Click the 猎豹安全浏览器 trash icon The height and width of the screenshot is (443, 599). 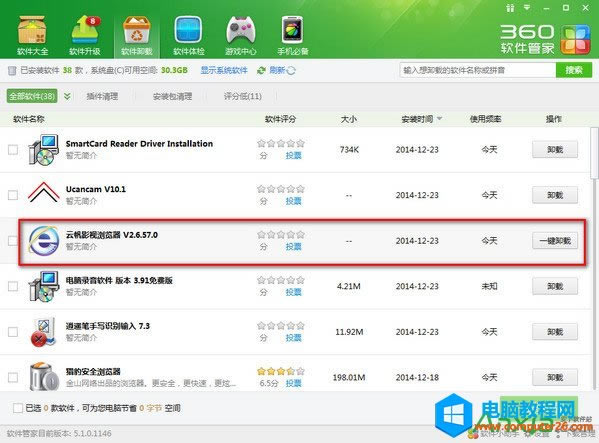[x=44, y=377]
